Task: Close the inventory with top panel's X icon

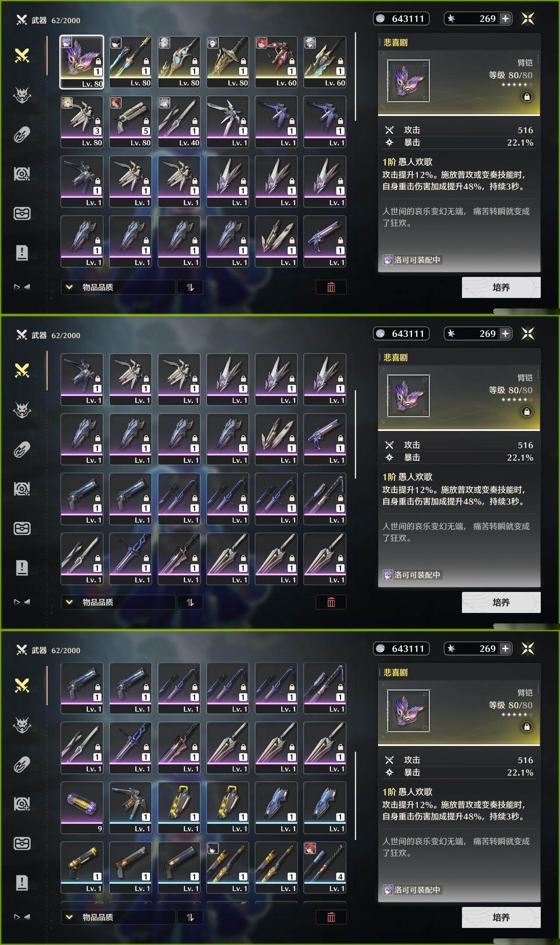Action: pos(528,18)
